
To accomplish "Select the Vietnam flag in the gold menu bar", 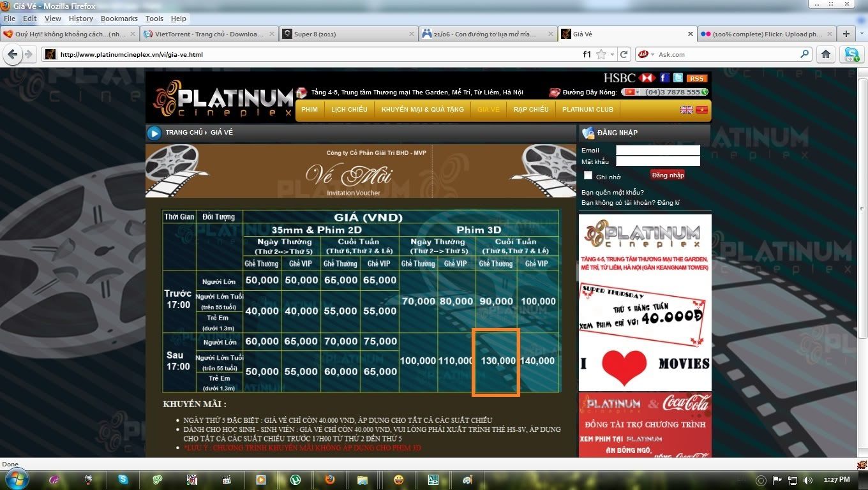I will [x=702, y=110].
